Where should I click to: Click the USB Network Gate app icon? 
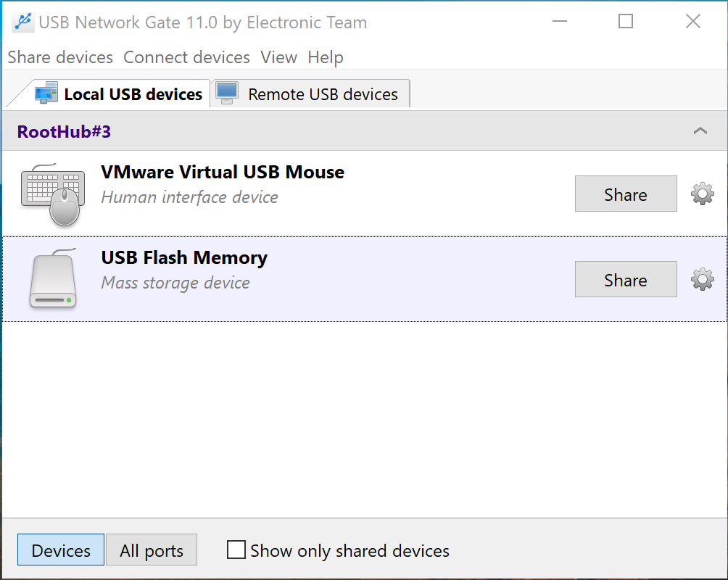22,22
